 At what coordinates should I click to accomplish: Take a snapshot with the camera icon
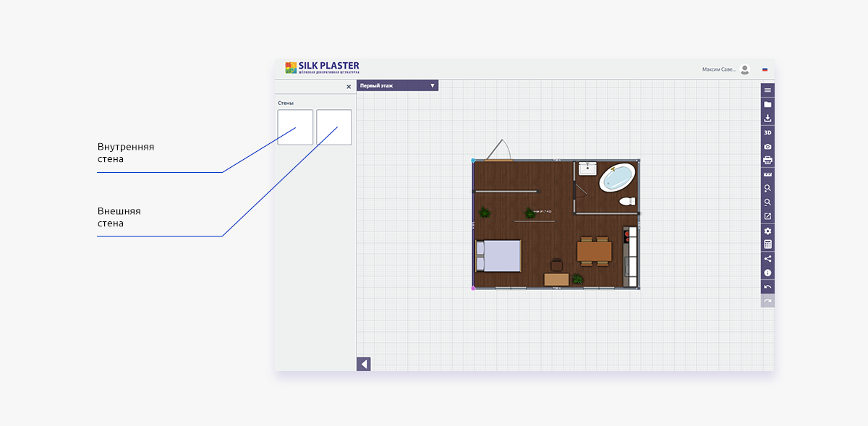(x=767, y=146)
